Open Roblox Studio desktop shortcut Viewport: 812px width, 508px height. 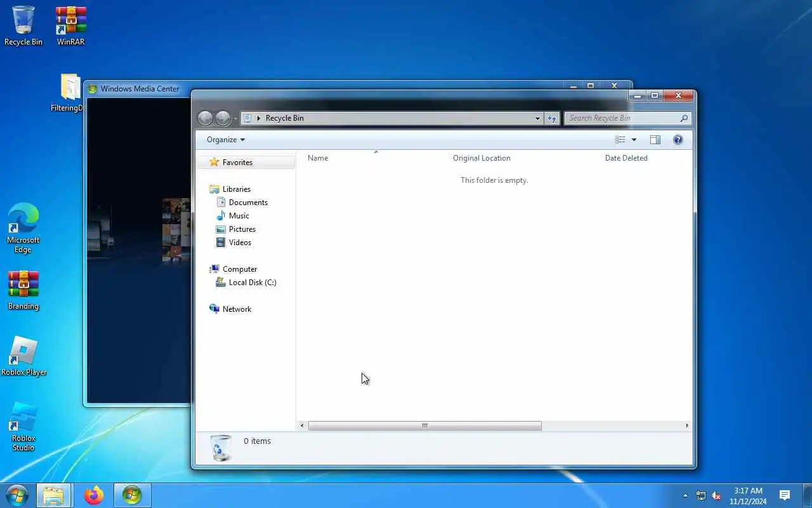pyautogui.click(x=23, y=427)
